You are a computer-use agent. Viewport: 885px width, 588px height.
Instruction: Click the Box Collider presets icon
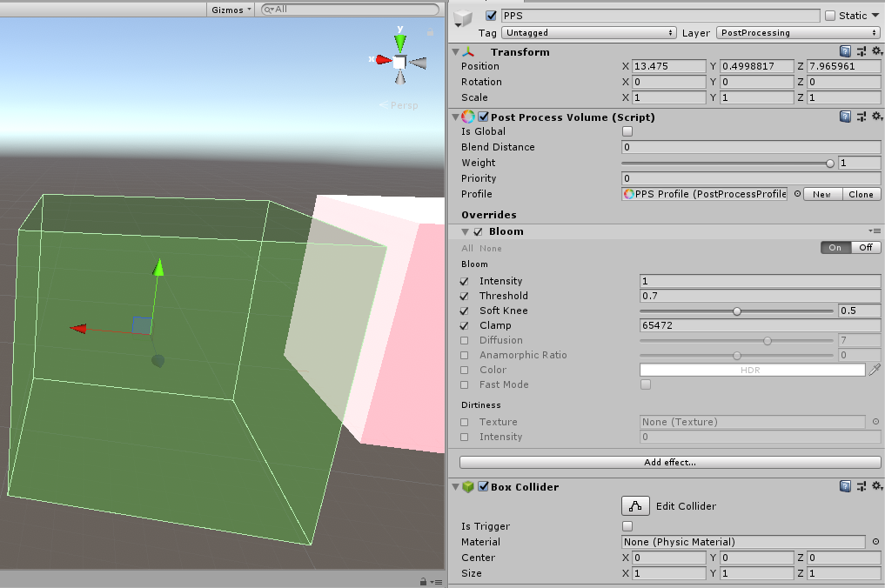(862, 486)
